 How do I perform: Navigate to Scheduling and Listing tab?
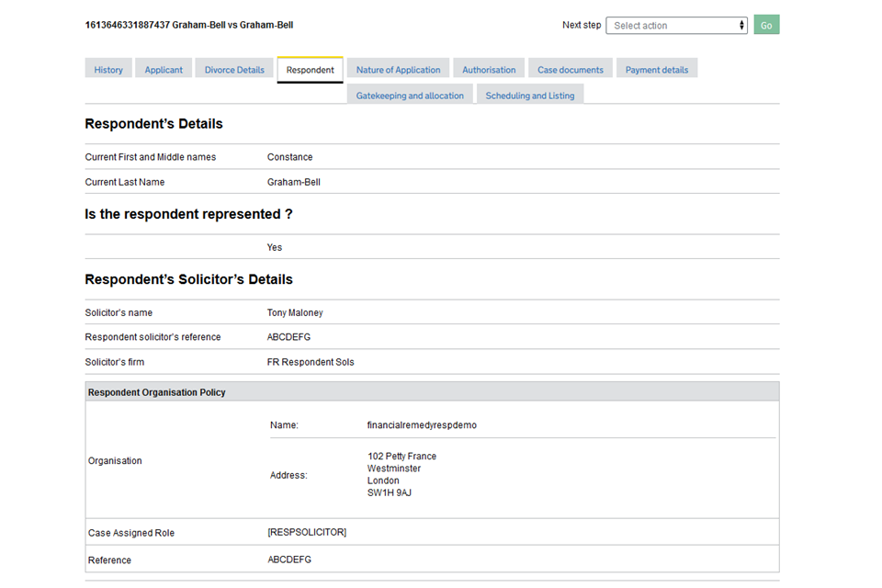tap(529, 96)
